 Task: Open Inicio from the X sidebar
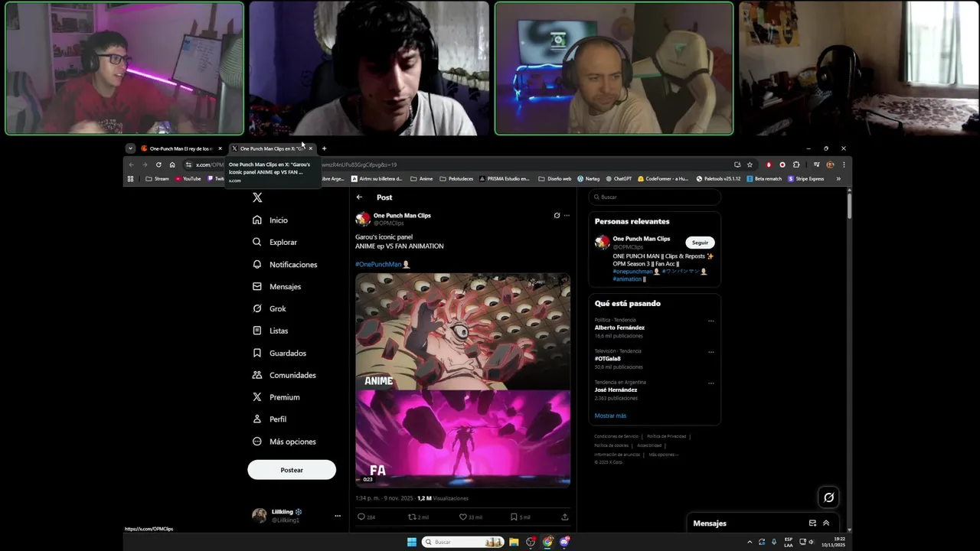(270, 220)
